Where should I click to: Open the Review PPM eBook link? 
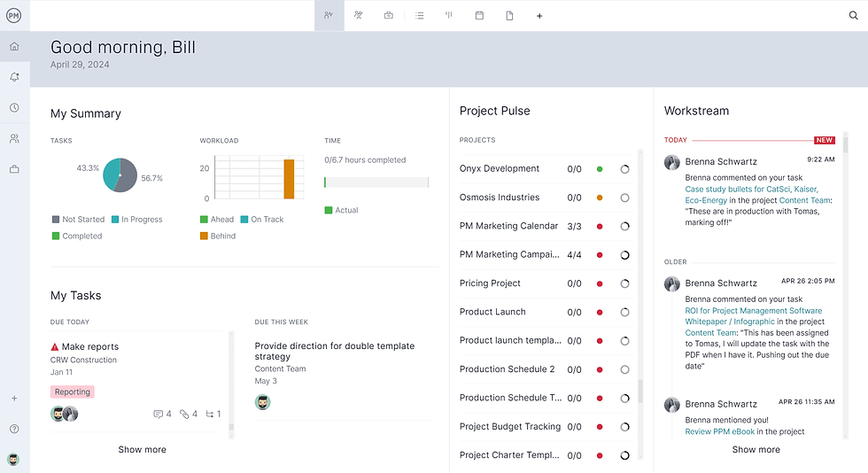(x=719, y=431)
